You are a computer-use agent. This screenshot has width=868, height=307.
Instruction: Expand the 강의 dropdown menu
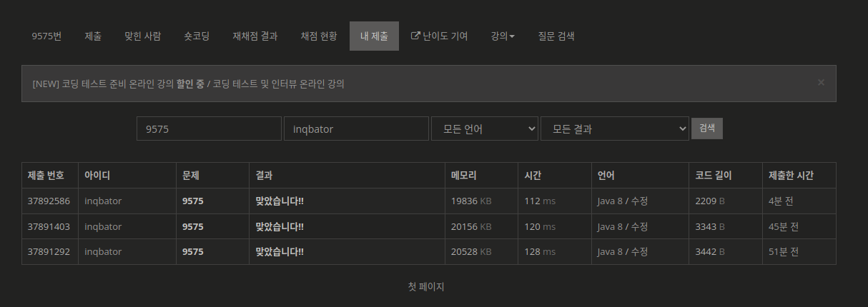(503, 36)
